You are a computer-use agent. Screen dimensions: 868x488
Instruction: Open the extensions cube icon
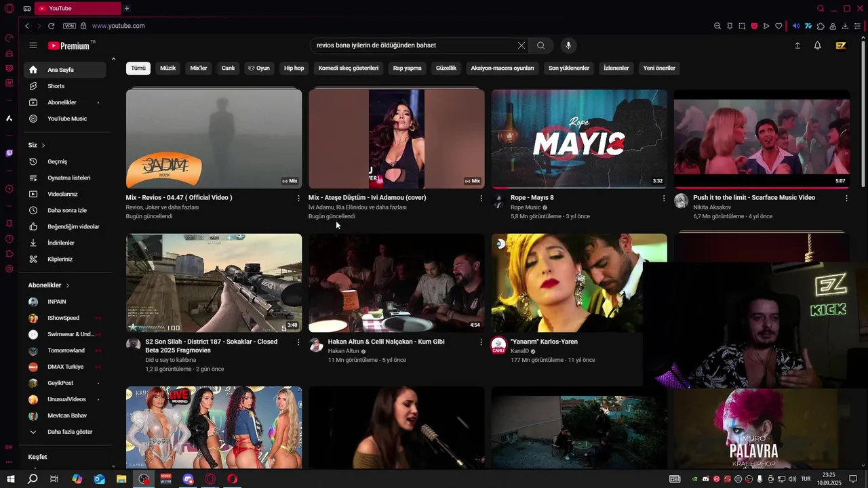821,26
